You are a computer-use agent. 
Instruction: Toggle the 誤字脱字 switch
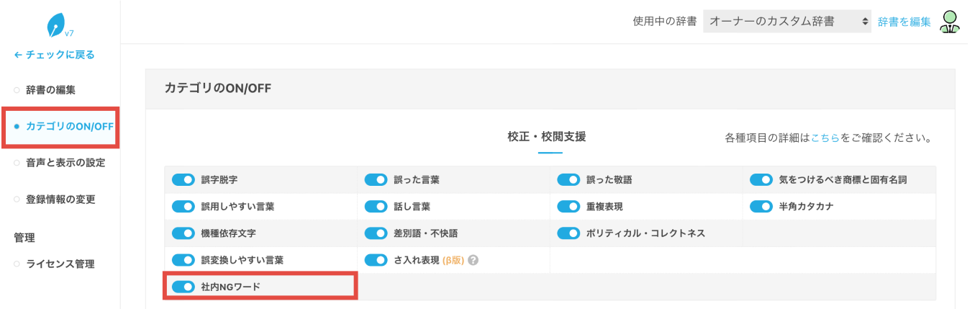[183, 179]
